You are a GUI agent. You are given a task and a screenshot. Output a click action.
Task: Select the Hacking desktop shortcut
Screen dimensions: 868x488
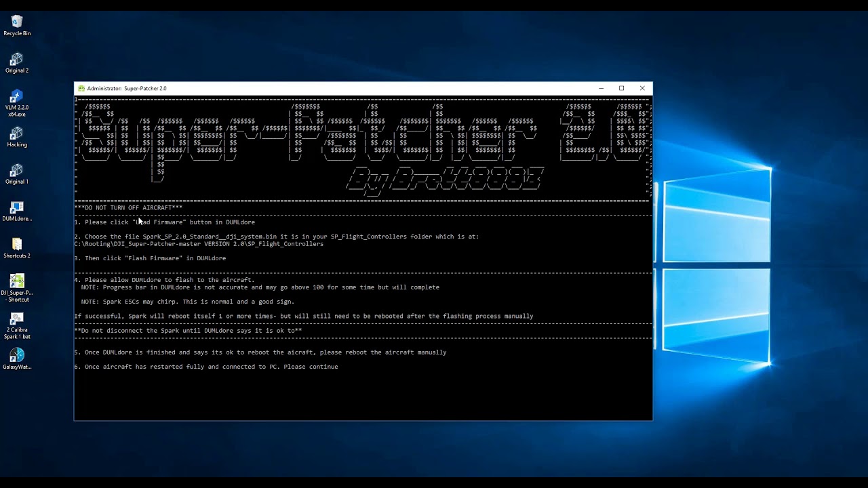click(x=17, y=137)
